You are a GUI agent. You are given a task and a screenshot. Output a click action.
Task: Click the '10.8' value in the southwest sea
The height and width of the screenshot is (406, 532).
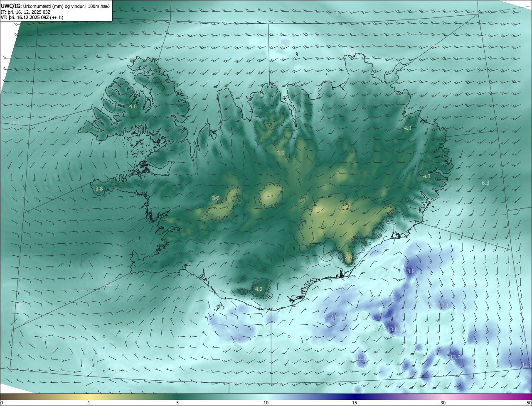click(x=119, y=371)
